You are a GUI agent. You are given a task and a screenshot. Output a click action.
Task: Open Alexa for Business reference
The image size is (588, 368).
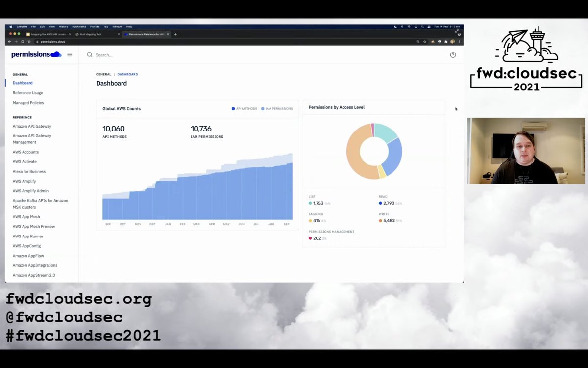tap(29, 171)
